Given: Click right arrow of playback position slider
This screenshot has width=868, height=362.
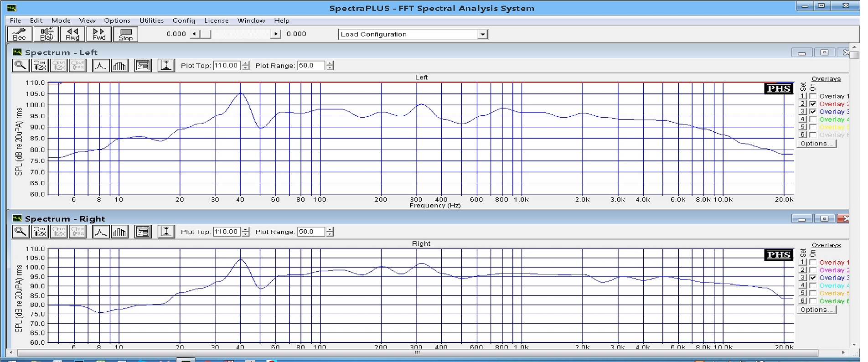Looking at the screenshot, I should pos(275,34).
